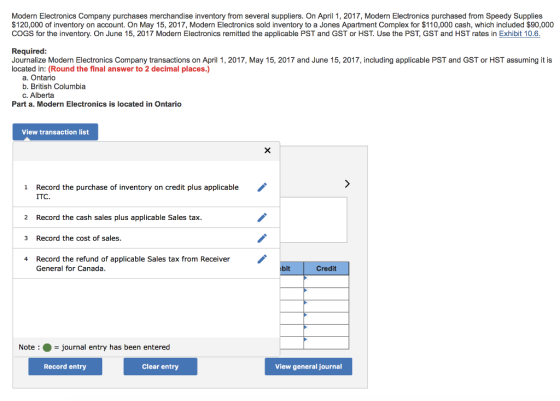
Task: Open the View general journal button
Action: click(308, 366)
